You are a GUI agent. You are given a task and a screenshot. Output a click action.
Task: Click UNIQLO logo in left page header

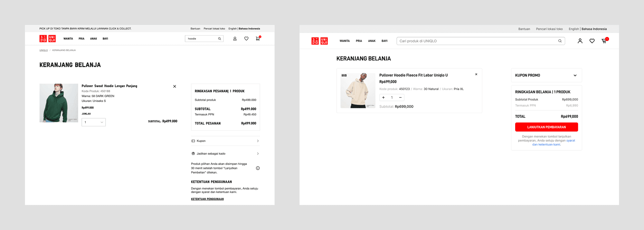(48, 39)
